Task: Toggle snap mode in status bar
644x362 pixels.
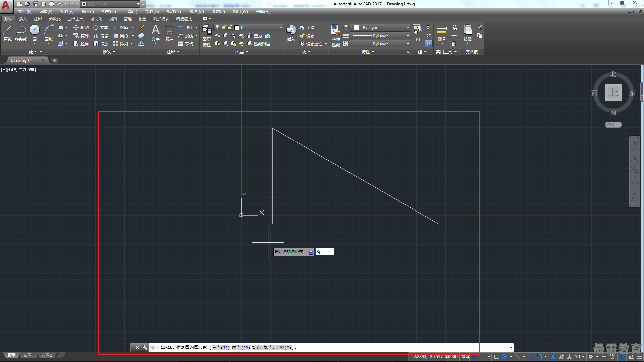Action: (482, 357)
